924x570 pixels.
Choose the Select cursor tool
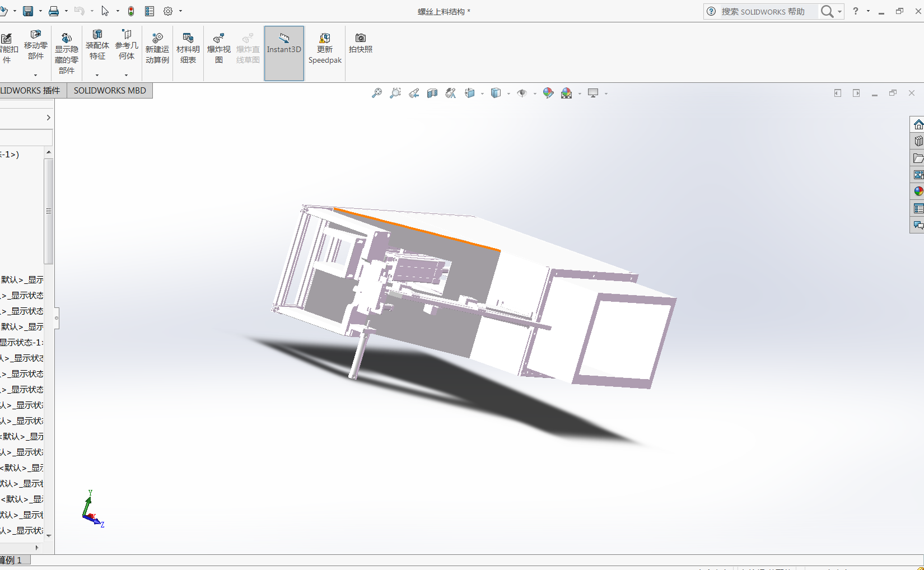[105, 11]
